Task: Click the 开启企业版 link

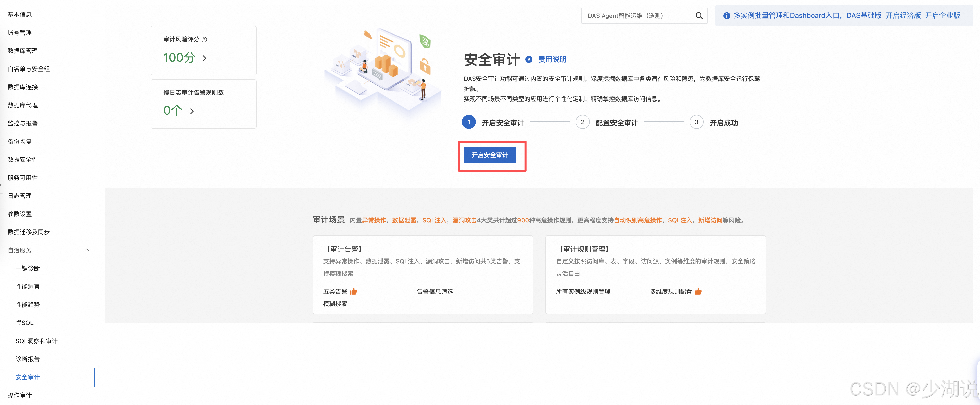Action: click(x=942, y=16)
